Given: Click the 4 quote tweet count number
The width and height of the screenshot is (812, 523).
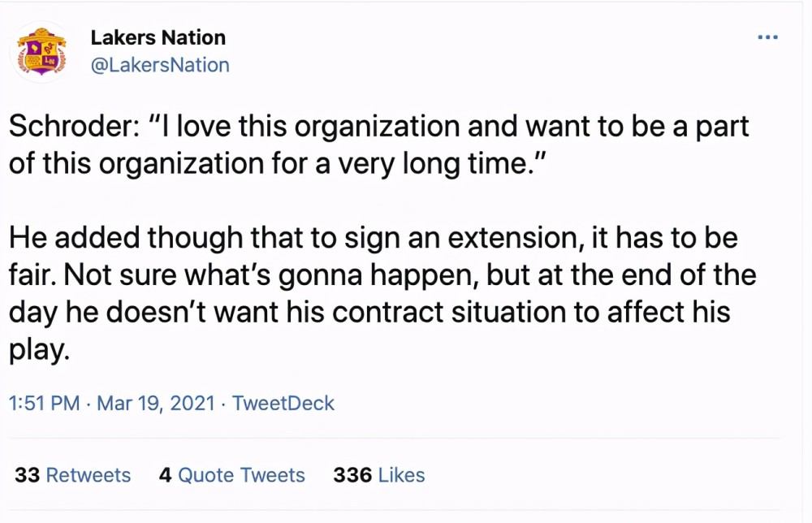Looking at the screenshot, I should [x=165, y=475].
